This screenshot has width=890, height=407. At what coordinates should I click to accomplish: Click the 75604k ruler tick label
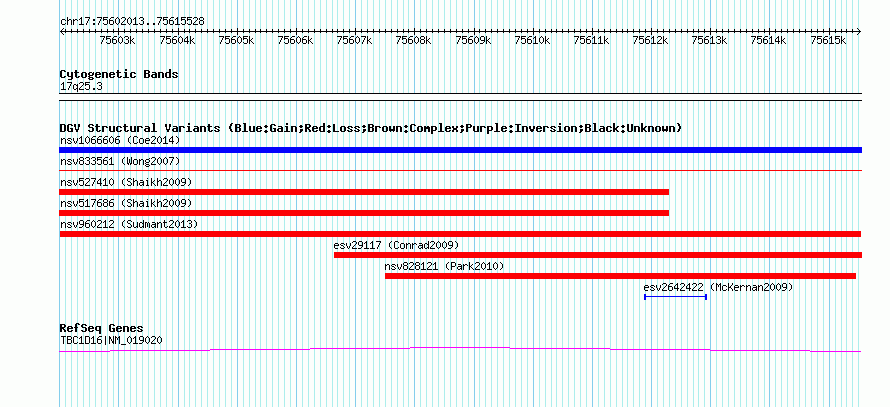pyautogui.click(x=177, y=40)
